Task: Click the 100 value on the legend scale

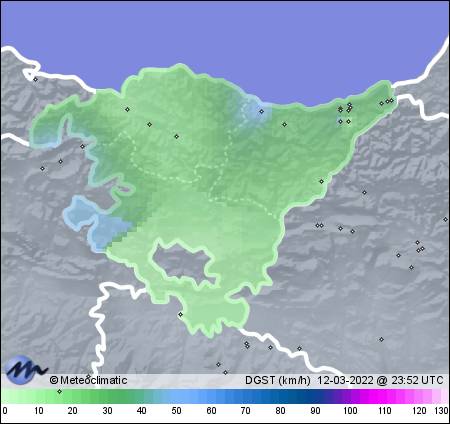Action: pos(350,410)
